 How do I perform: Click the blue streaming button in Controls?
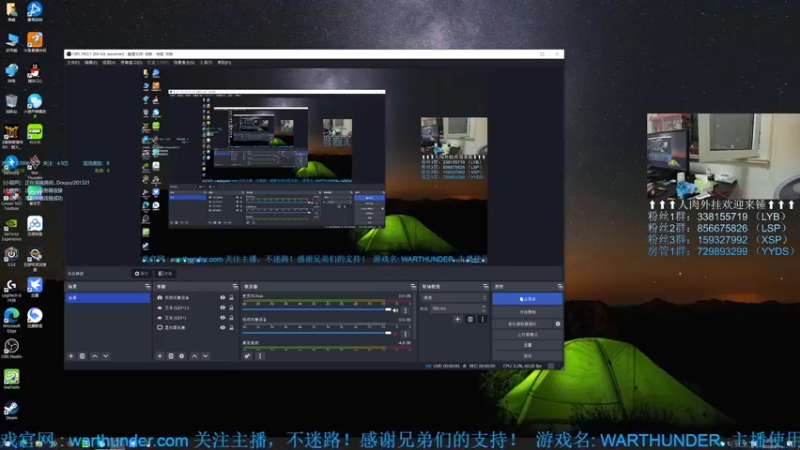click(528, 299)
